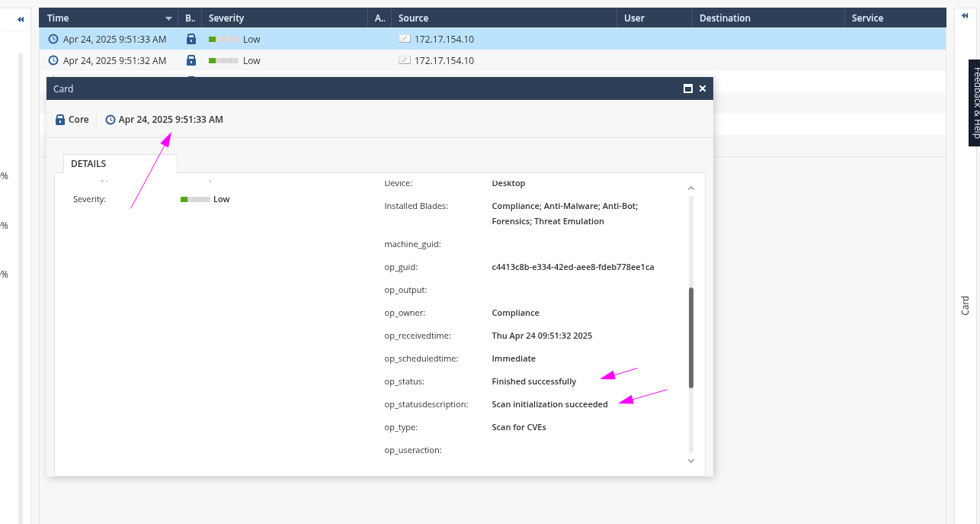
Task: Click the Destination column header
Action: point(725,18)
